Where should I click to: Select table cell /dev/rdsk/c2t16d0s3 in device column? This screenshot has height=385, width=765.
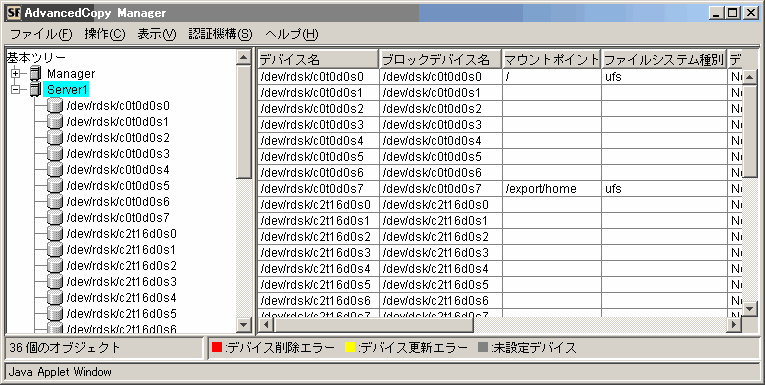pyautogui.click(x=318, y=253)
